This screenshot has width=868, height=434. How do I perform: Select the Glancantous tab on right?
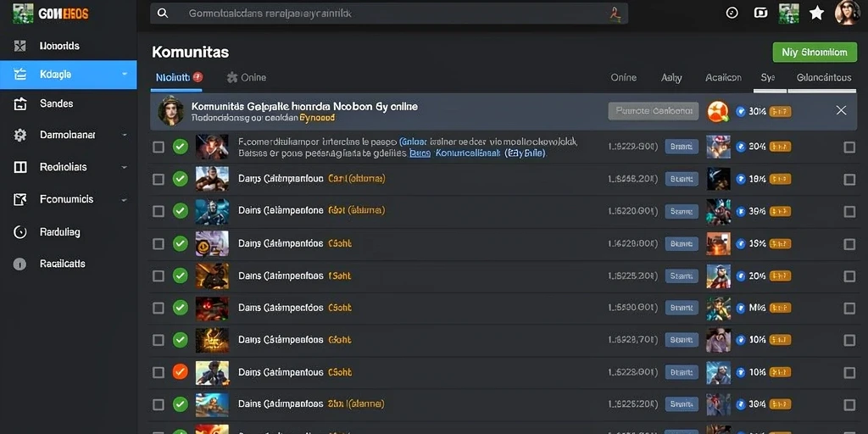point(824,77)
